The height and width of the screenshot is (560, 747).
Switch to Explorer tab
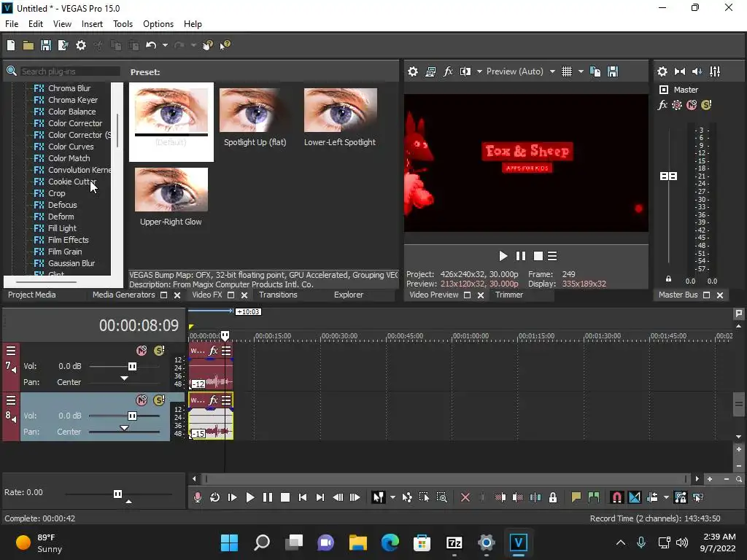point(348,295)
